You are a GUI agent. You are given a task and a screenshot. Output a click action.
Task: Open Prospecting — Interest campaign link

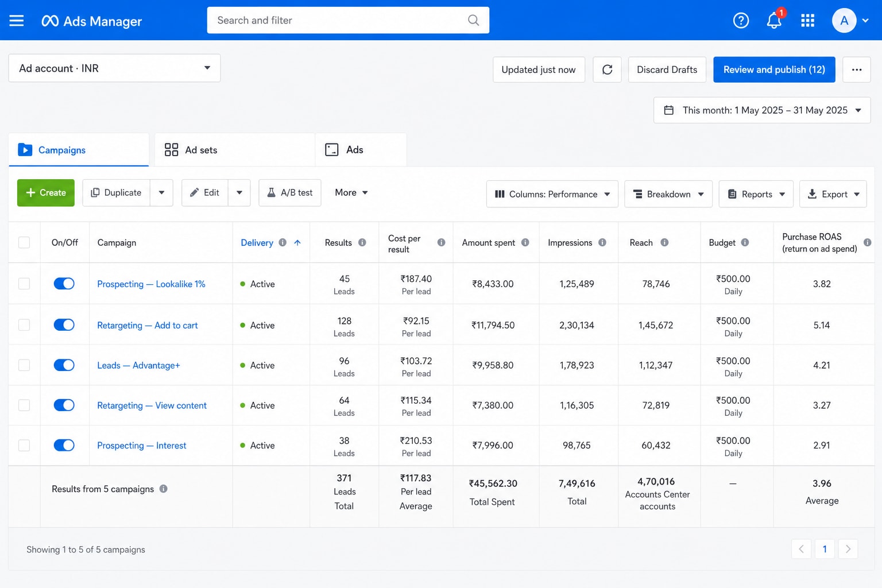141,445
